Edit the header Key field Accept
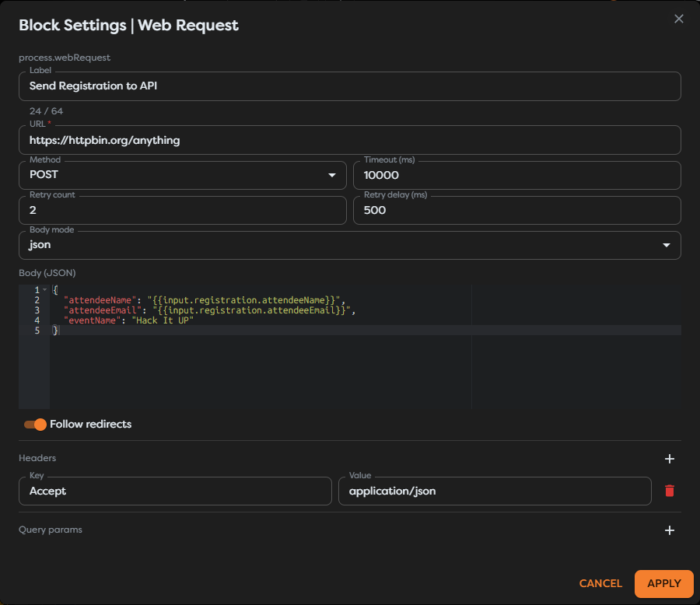700x605 pixels. point(175,491)
